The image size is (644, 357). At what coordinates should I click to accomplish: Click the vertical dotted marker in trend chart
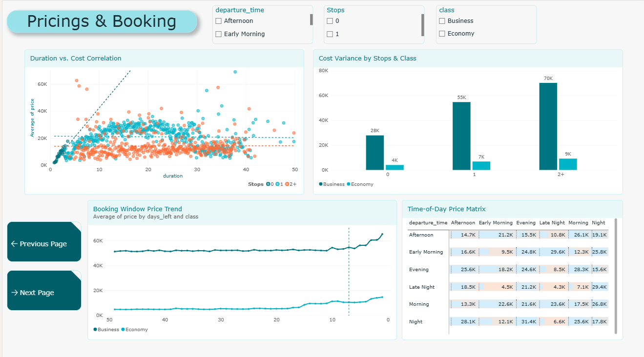tap(349, 271)
